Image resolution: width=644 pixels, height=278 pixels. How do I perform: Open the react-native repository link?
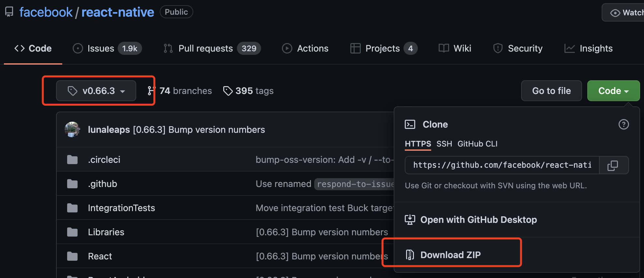tap(118, 12)
